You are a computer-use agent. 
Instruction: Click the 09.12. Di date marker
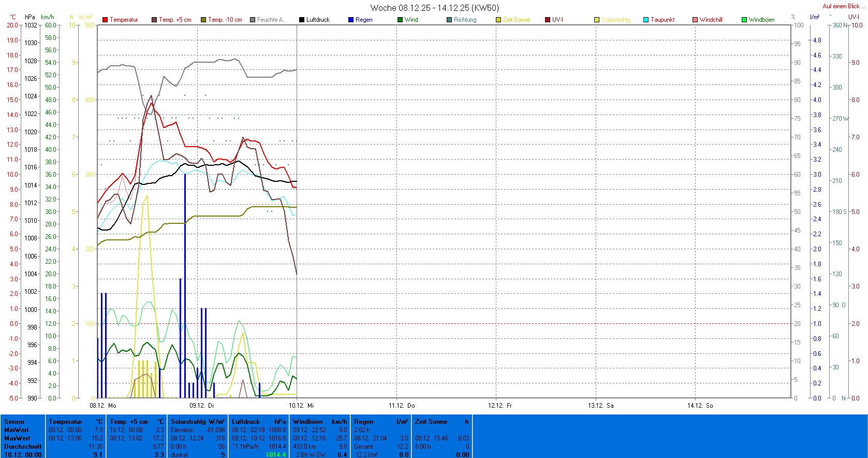coord(201,406)
